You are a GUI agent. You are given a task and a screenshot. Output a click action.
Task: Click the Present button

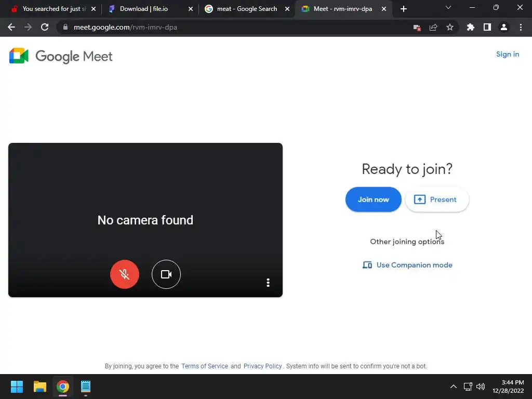[437, 199]
